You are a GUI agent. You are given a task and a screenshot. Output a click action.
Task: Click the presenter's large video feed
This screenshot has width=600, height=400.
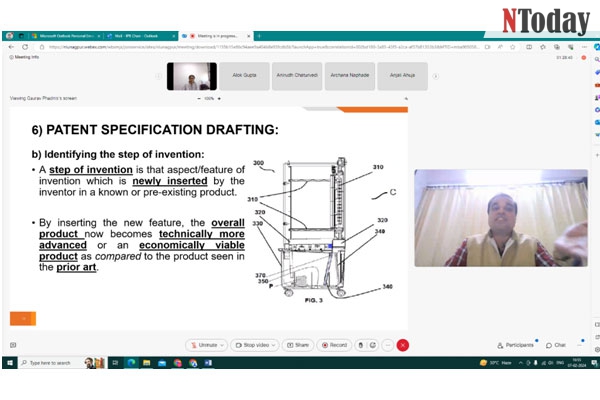[501, 218]
